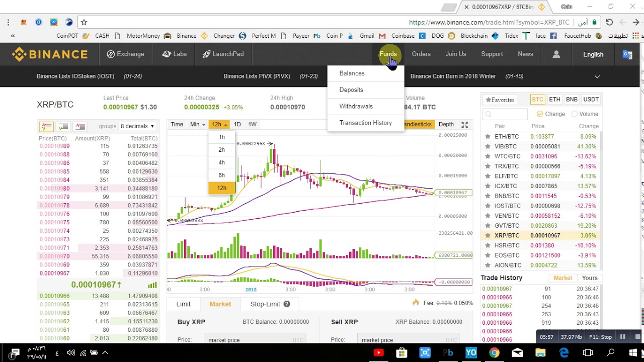Select the BNB market tab
The image size is (644, 362).
[572, 100]
